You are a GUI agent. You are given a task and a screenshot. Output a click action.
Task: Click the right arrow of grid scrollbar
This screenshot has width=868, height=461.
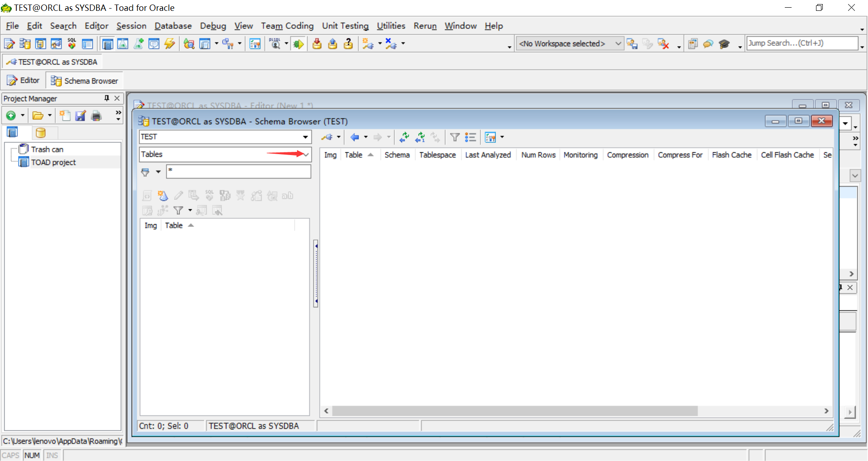click(826, 411)
